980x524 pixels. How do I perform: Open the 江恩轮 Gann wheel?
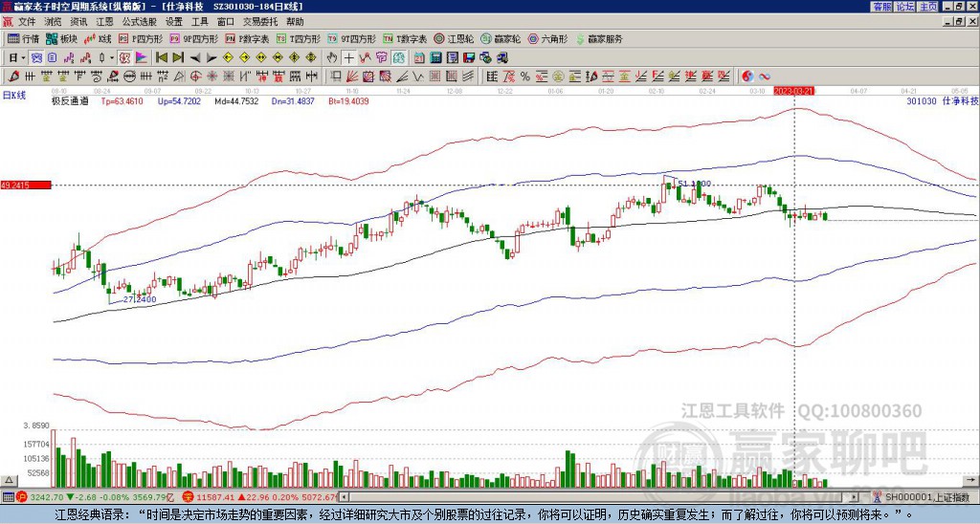(x=454, y=38)
